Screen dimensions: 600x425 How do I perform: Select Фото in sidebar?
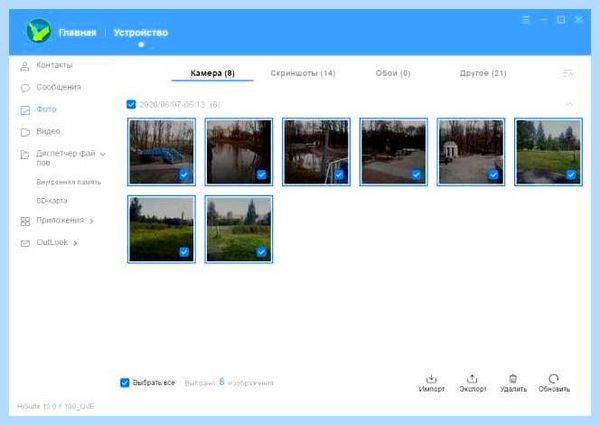click(x=46, y=109)
